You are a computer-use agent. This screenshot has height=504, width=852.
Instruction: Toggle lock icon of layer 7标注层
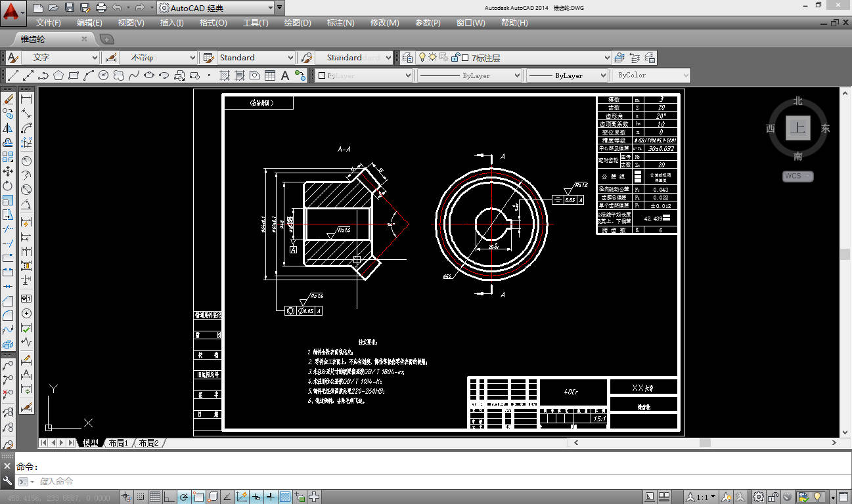click(455, 58)
